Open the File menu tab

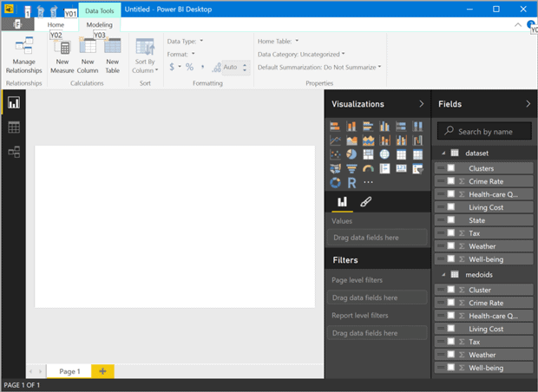18,24
